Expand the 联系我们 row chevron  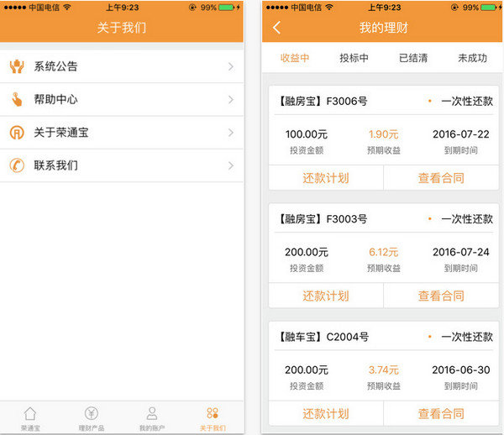(x=231, y=165)
